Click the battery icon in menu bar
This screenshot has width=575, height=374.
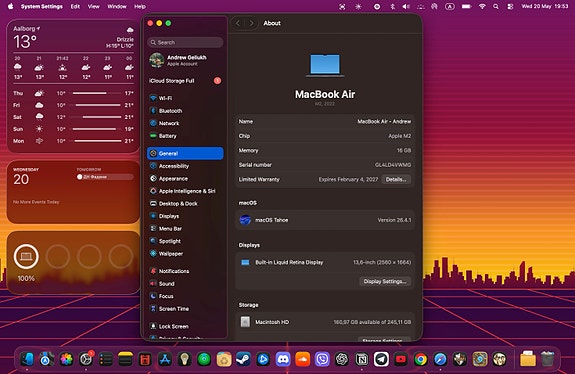[466, 6]
